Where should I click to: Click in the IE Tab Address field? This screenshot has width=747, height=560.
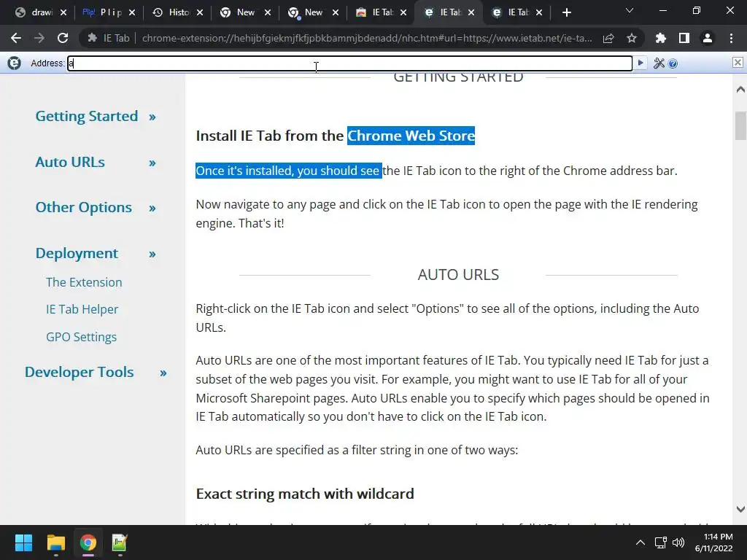(350, 63)
